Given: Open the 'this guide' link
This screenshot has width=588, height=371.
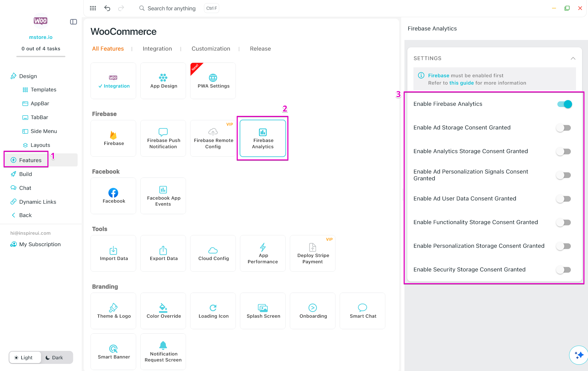Looking at the screenshot, I should tap(461, 83).
